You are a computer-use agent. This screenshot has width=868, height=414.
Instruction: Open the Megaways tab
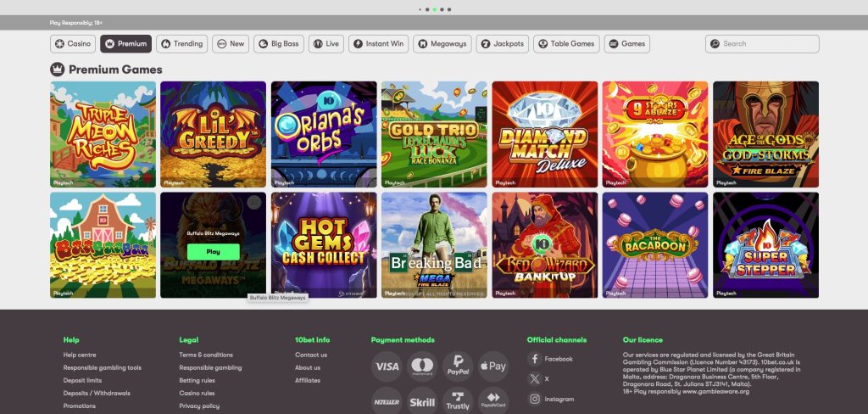(442, 44)
